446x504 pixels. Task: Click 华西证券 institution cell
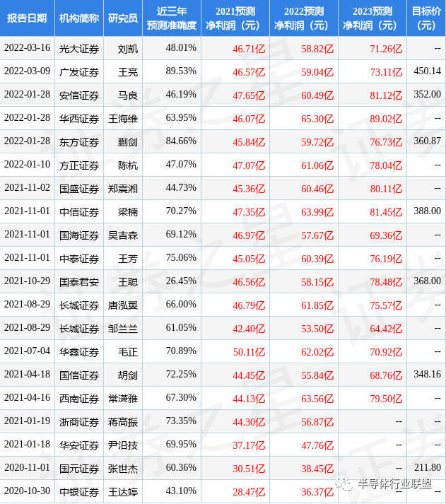(x=79, y=119)
